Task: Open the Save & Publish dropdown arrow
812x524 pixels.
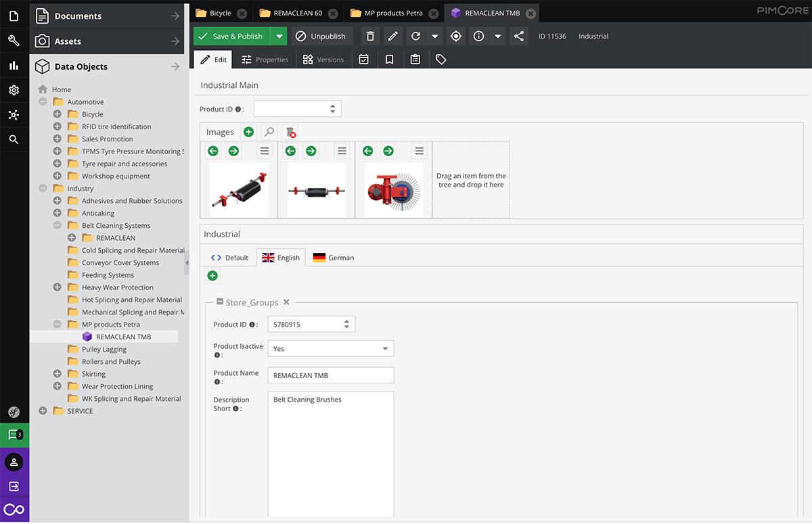Action: pos(279,37)
